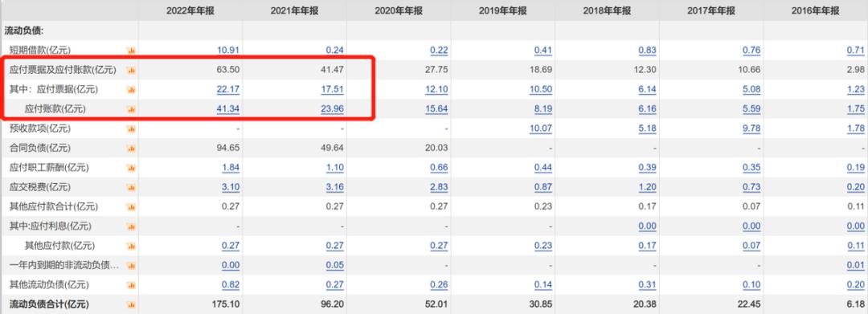This screenshot has height=314, width=868.
Task: Open the 2021 应交税费 value 3.16
Action: pos(335,187)
